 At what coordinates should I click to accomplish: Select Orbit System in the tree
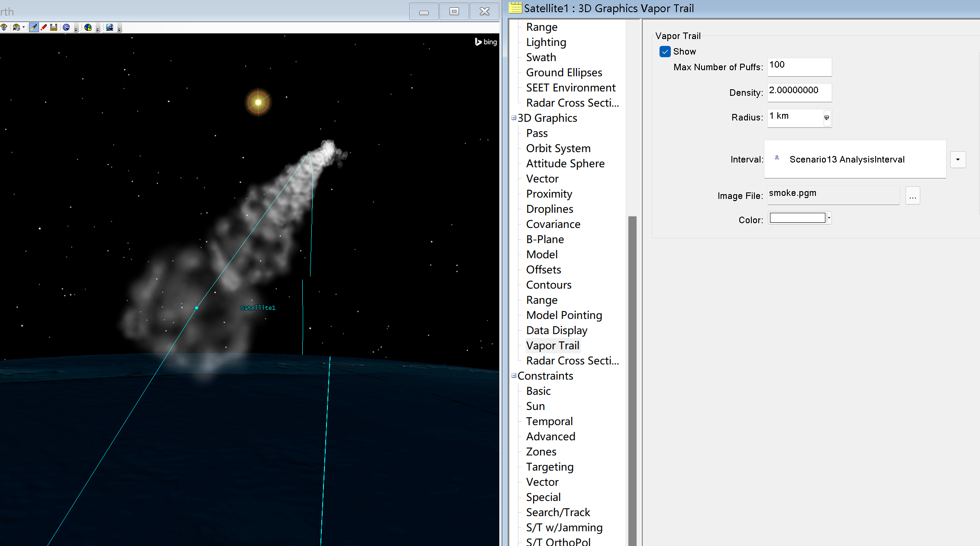tap(558, 148)
